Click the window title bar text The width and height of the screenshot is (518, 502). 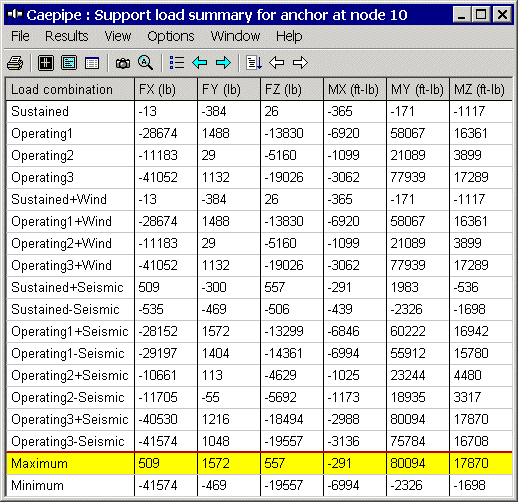217,15
